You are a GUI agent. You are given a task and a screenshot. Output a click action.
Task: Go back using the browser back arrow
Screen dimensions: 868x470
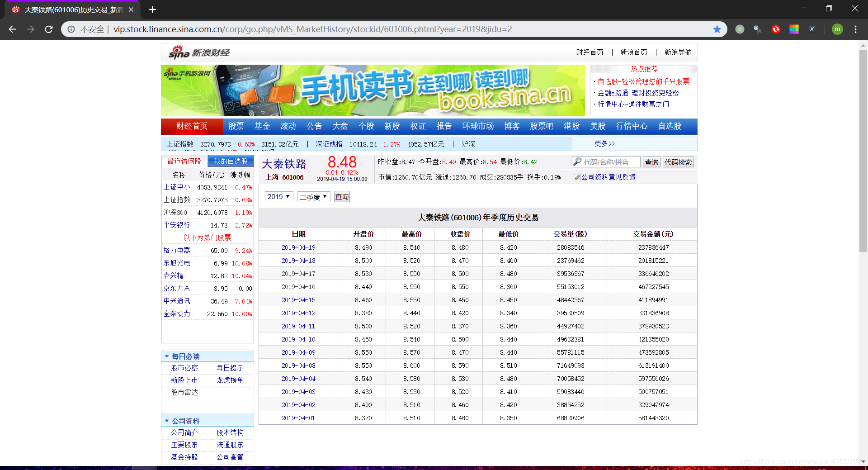12,29
